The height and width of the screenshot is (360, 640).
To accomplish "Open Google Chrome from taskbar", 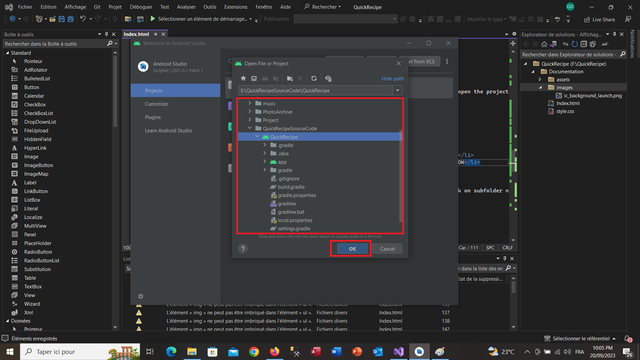I will pos(254,351).
